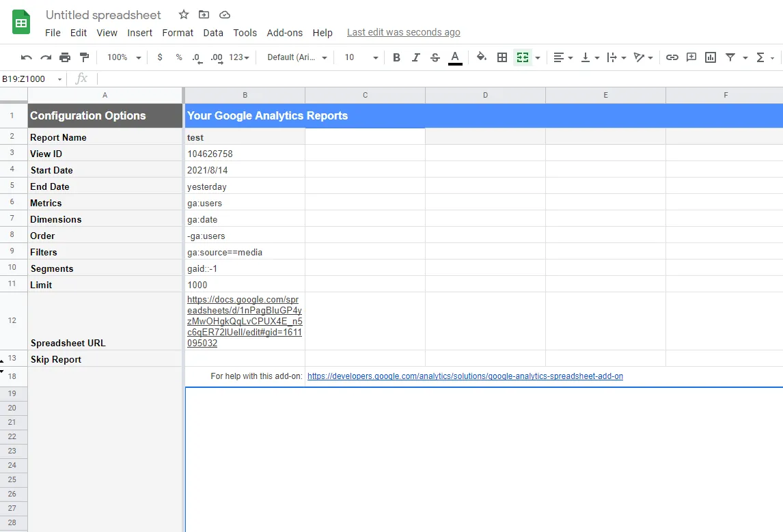
Task: Decrease decimal places
Action: coord(197,58)
